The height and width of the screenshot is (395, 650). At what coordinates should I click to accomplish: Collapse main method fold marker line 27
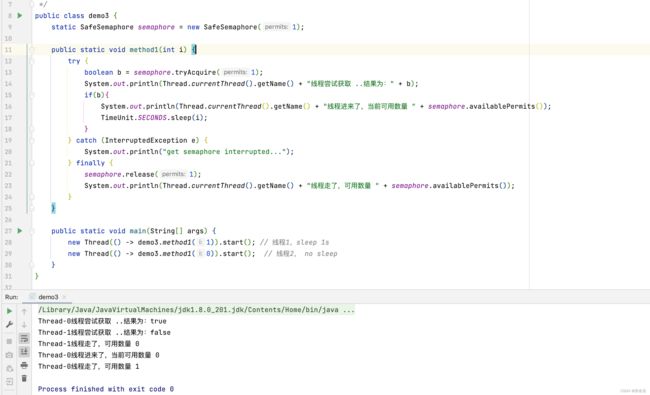31,231
